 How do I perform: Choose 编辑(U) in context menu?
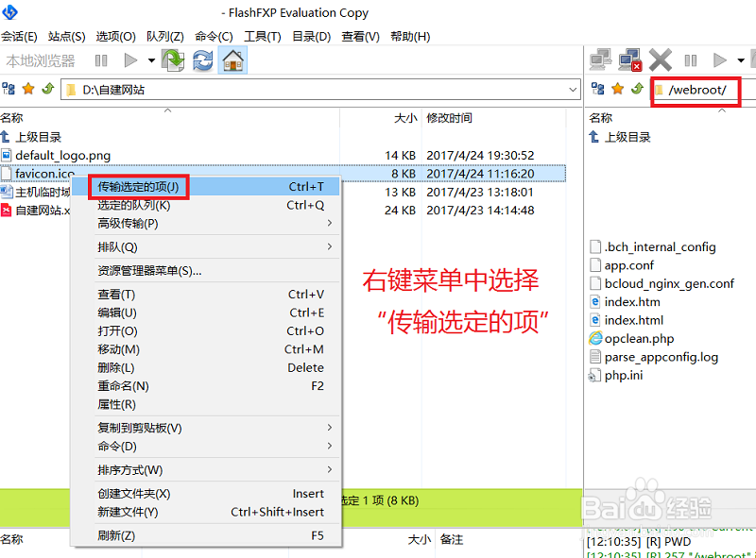pyautogui.click(x=206, y=313)
